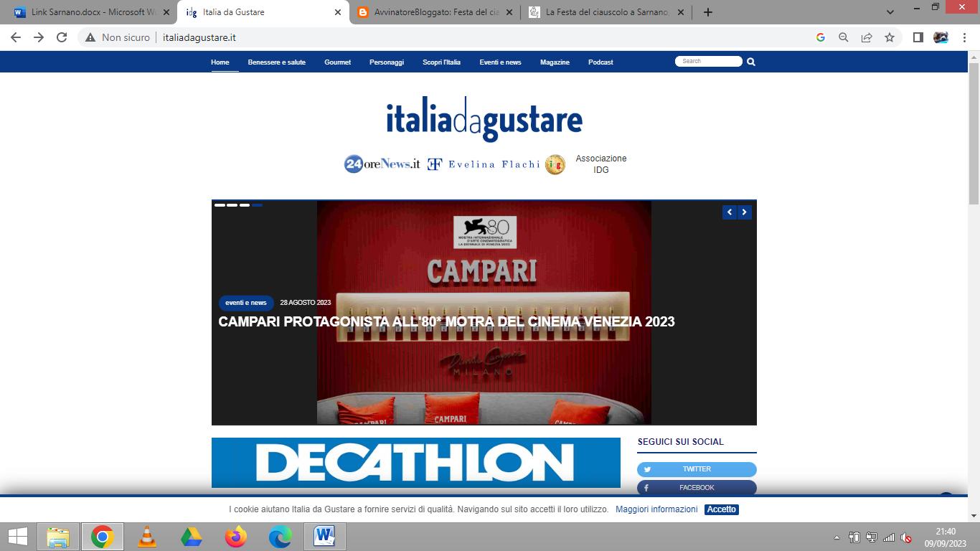The width and height of the screenshot is (980, 551).
Task: Share this page using the share icon
Action: 867,37
